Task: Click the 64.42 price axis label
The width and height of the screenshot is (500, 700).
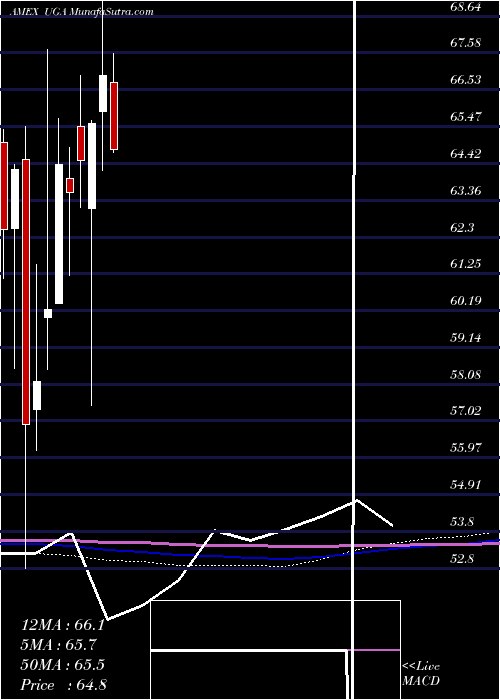Action: click(x=467, y=154)
